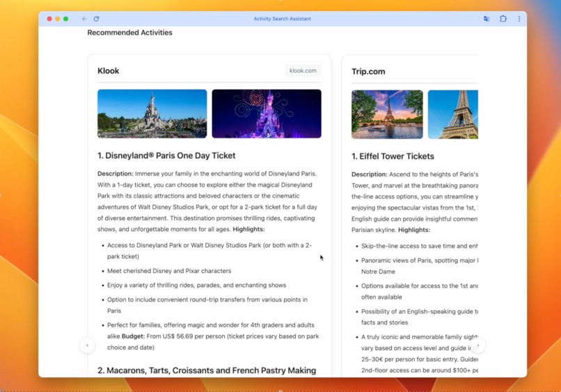The height and width of the screenshot is (392, 561).
Task: Reload the page with the refresh icon
Action: (x=96, y=19)
